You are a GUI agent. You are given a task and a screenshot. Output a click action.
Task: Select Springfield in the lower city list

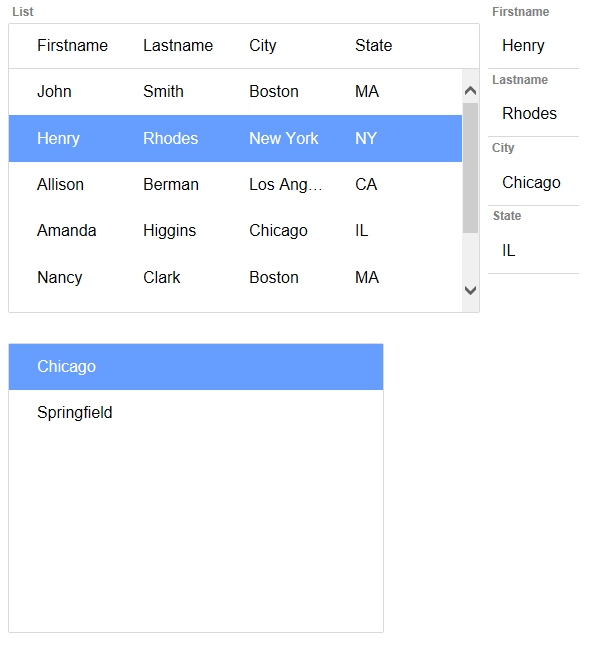196,413
